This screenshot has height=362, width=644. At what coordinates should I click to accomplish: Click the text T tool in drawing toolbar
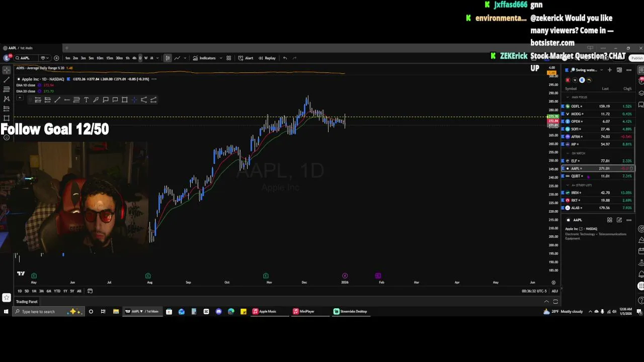click(x=86, y=100)
